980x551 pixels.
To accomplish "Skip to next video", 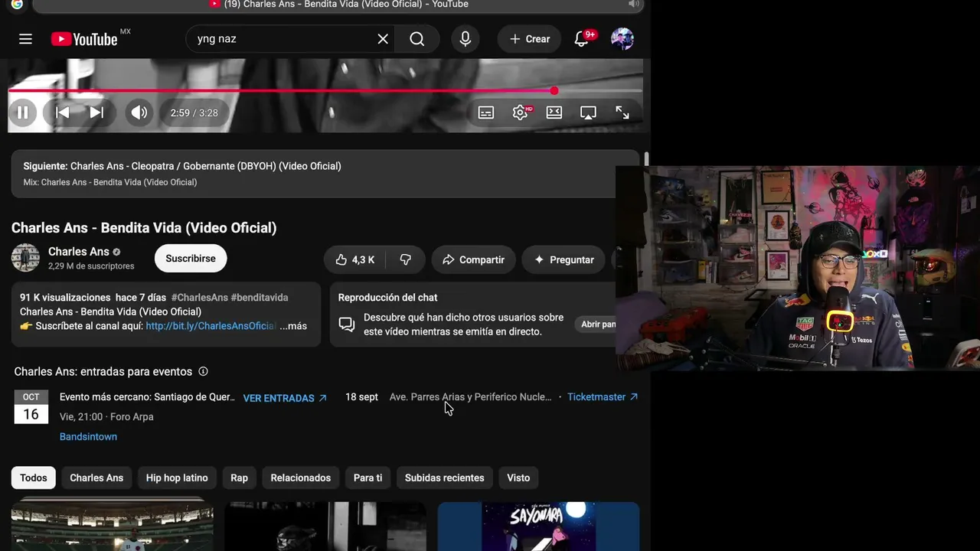I will (96, 112).
